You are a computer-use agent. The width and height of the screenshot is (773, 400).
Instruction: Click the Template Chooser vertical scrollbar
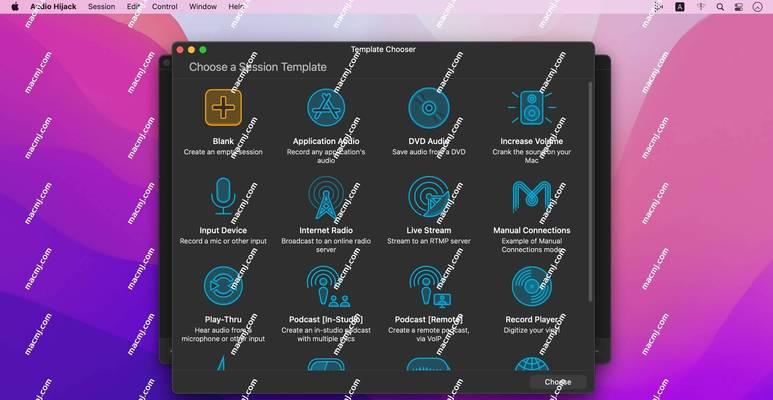590,192
